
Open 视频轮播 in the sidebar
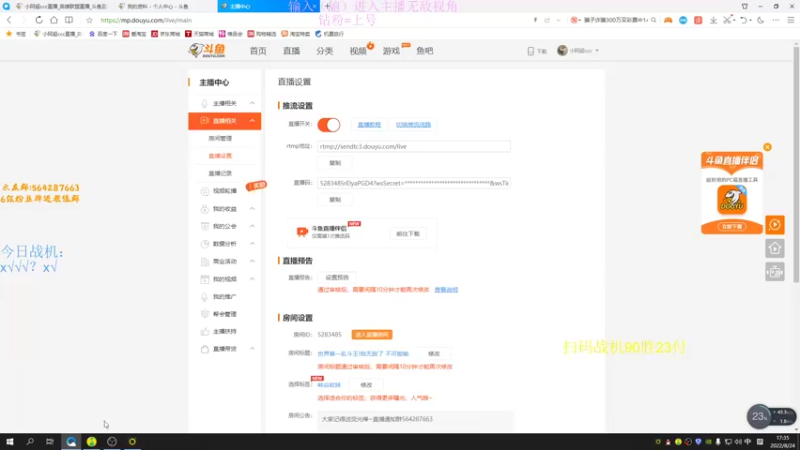click(x=224, y=191)
